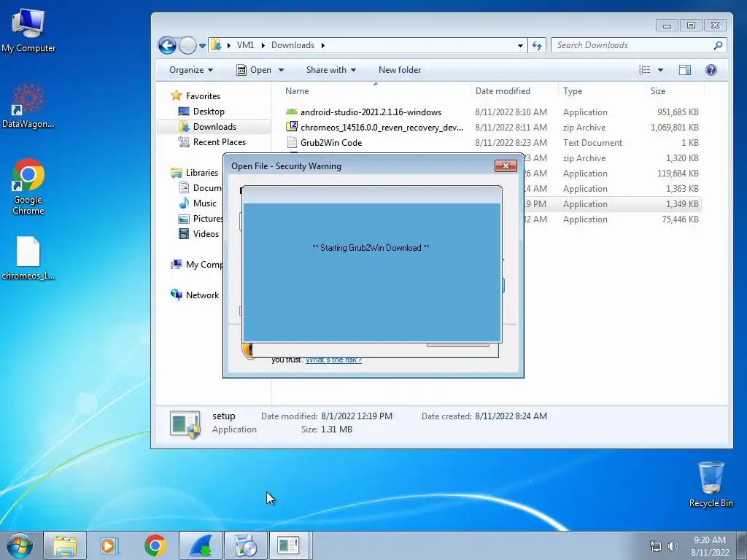This screenshot has width=747, height=560.
Task: Open recent pages history dropdown
Action: click(203, 46)
